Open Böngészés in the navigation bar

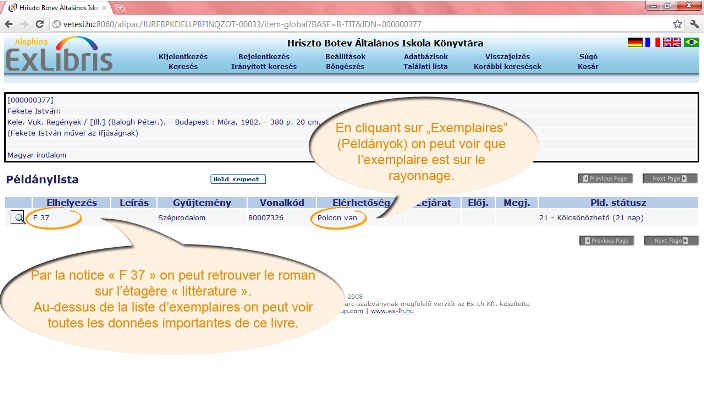point(345,66)
